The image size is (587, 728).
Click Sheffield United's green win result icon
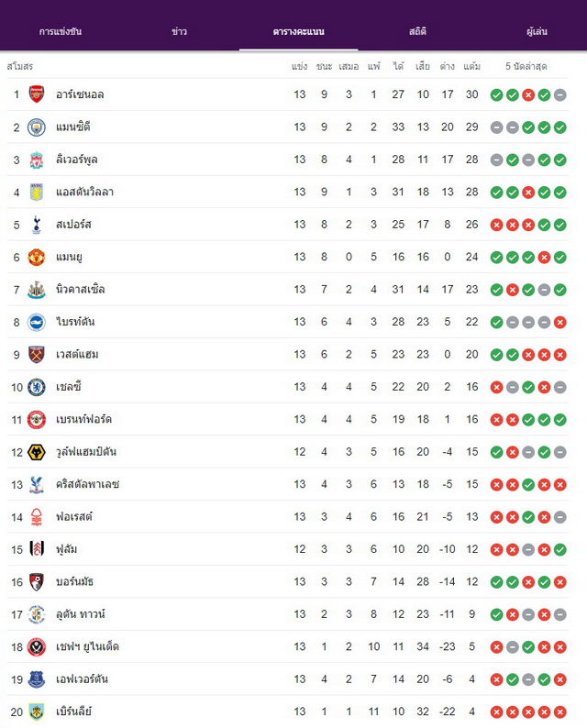click(x=528, y=646)
